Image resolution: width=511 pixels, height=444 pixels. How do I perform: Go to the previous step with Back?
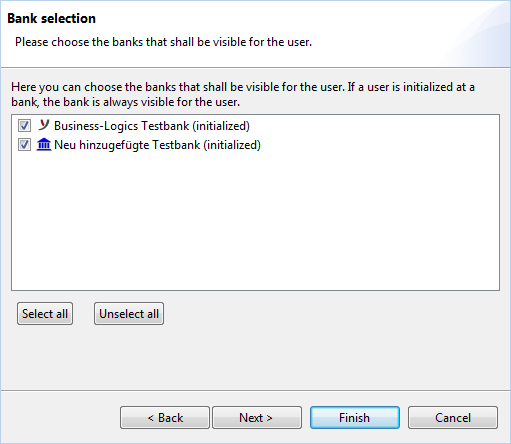(x=165, y=417)
